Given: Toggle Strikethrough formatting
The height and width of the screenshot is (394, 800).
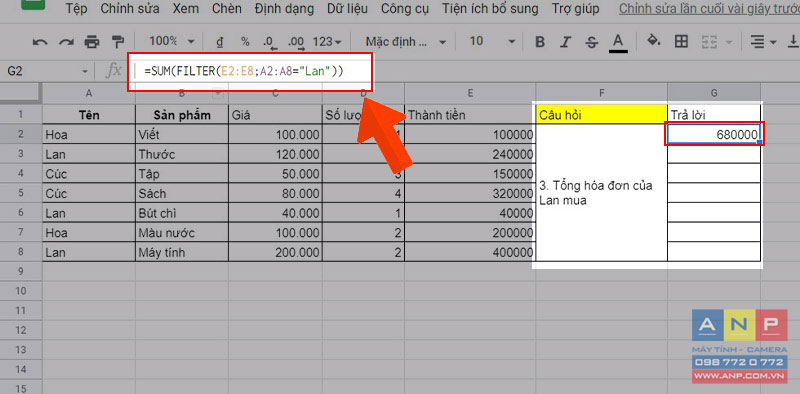Looking at the screenshot, I should pos(591,42).
